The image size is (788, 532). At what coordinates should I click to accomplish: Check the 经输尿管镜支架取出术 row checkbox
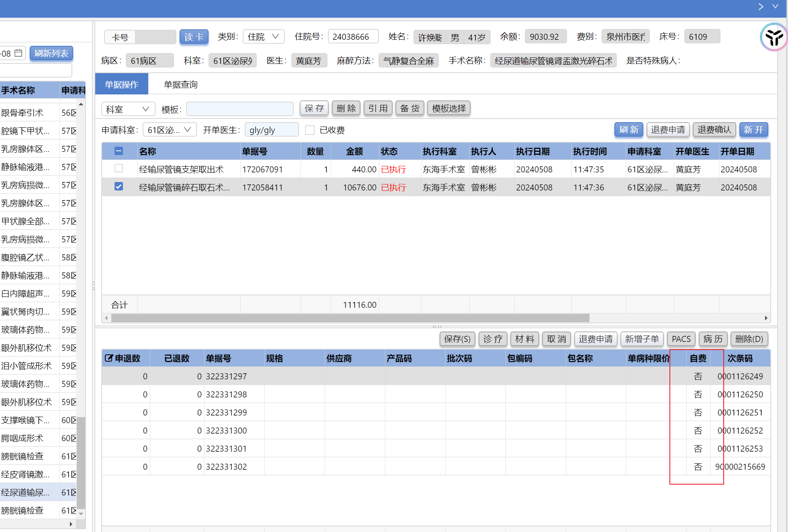point(119,168)
